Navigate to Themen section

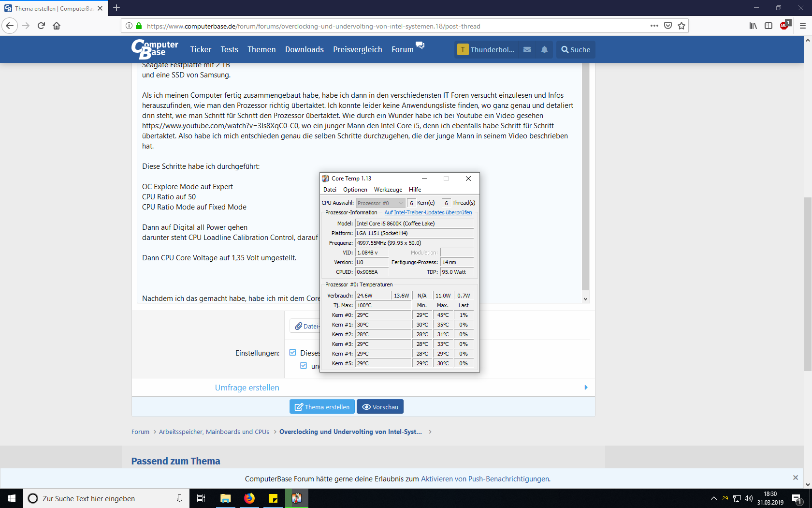coord(261,49)
